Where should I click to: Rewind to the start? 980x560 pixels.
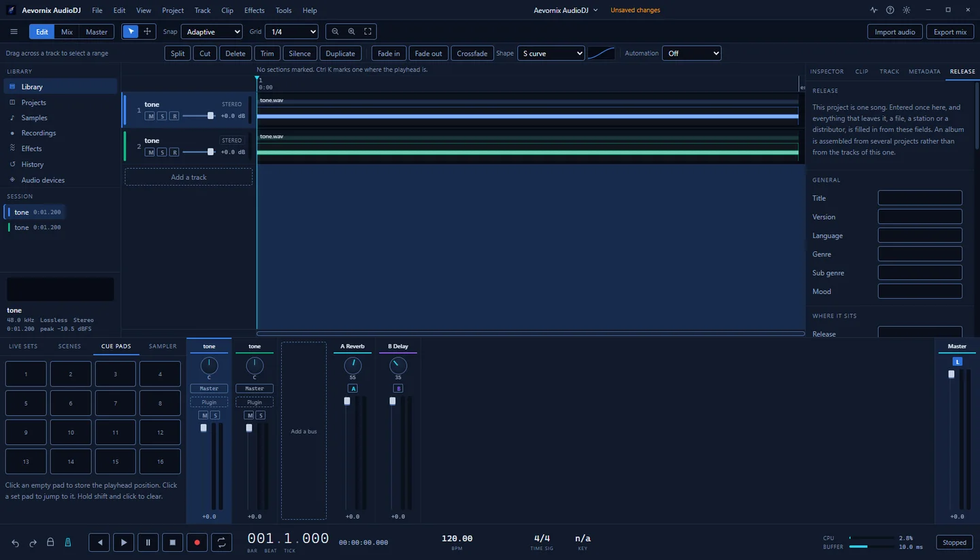pyautogui.click(x=99, y=542)
